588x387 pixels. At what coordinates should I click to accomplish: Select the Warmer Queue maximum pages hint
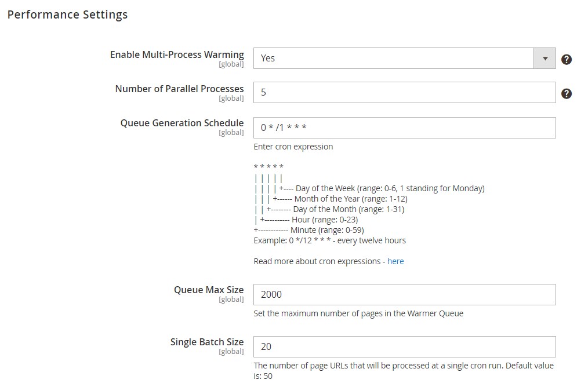(358, 313)
